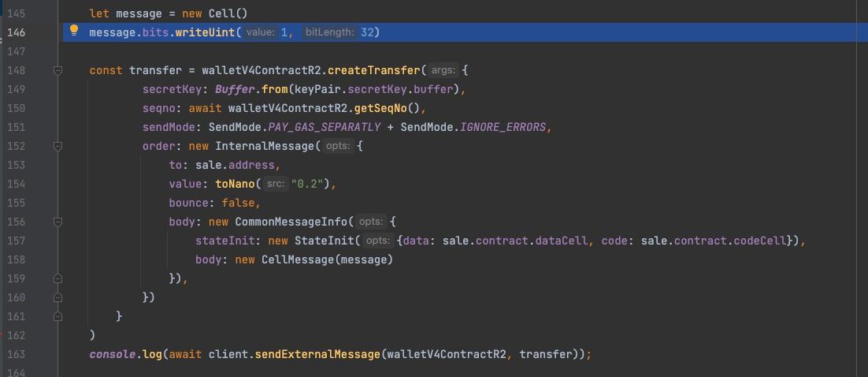Image resolution: width=868 pixels, height=377 pixels.
Task: Click the message argument inside CellMessage
Action: coord(365,259)
